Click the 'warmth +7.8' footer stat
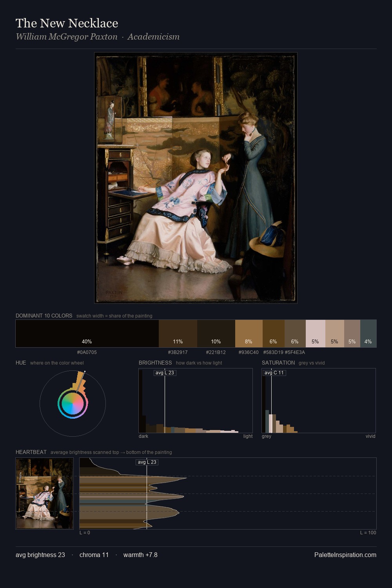The image size is (392, 588). (140, 555)
